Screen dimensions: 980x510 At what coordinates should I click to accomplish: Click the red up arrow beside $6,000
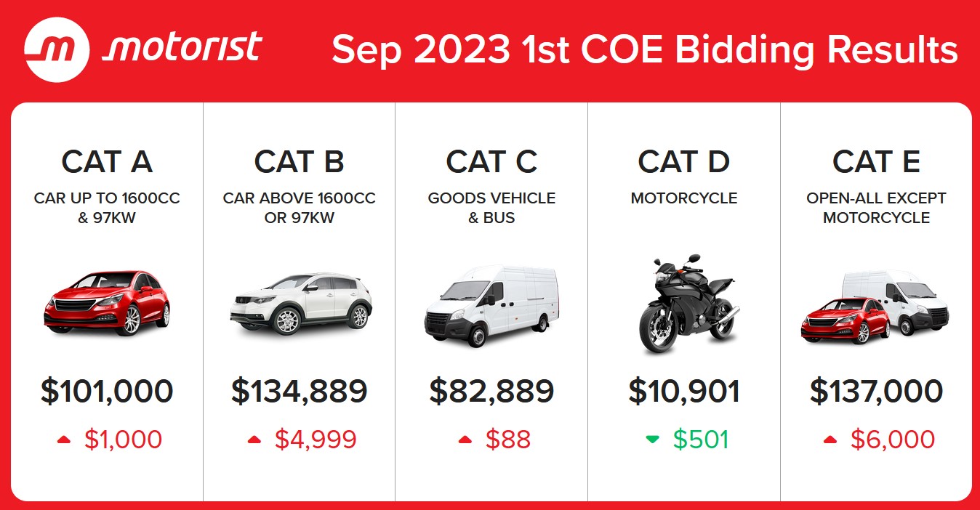[x=830, y=440]
